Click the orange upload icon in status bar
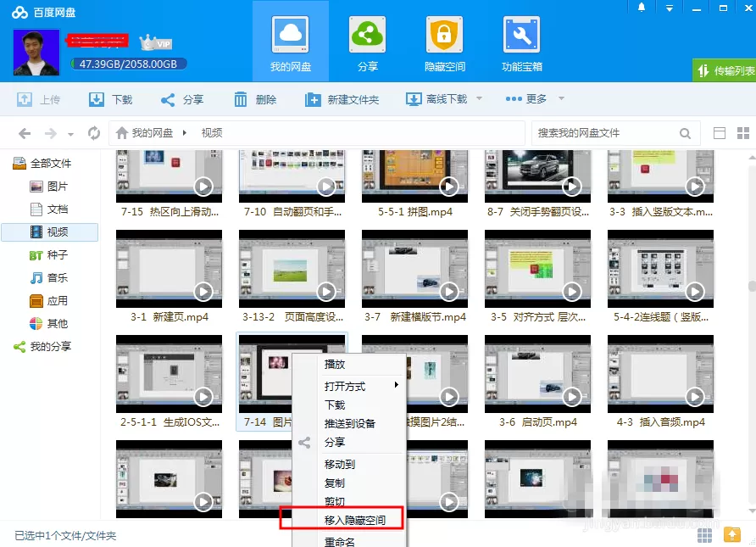Screen dimensions: 756x547 coord(732,534)
